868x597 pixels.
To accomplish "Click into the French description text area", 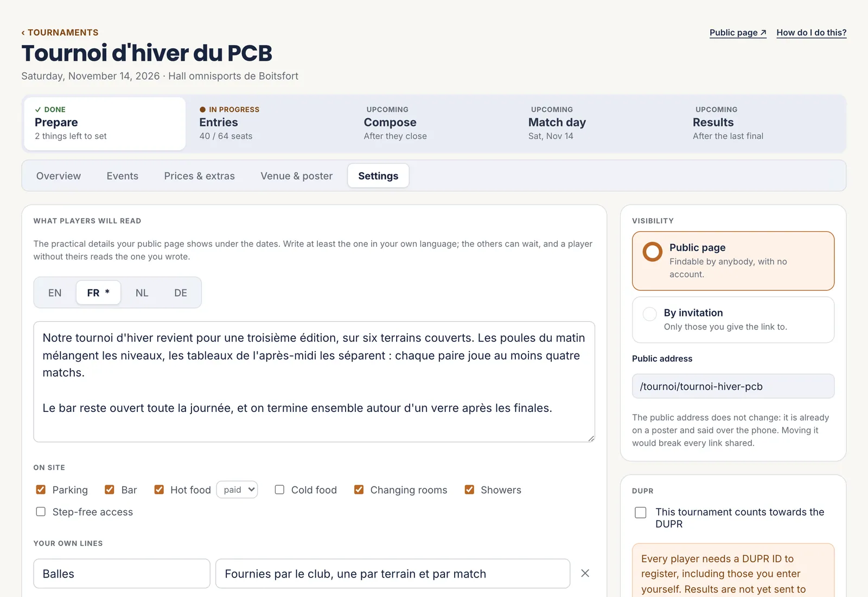I will 314,382.
